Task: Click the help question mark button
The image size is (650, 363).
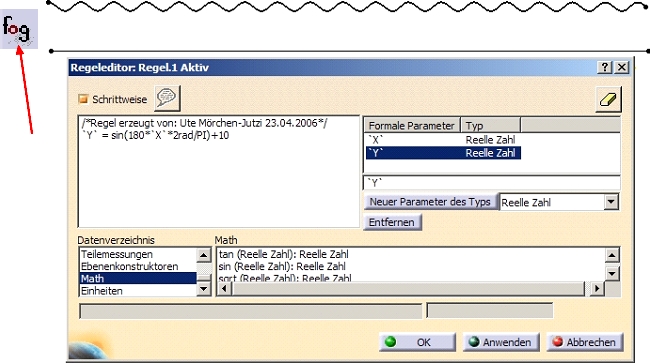Action: 604,67
